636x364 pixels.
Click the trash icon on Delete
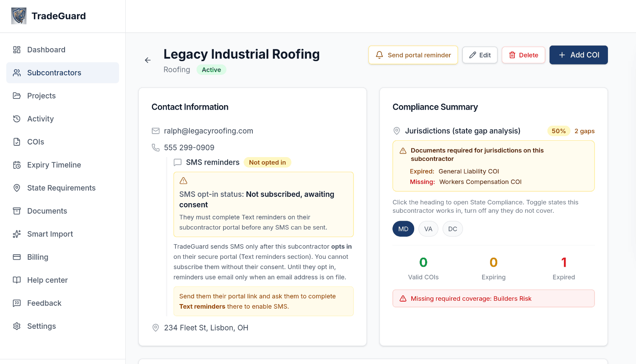[512, 55]
